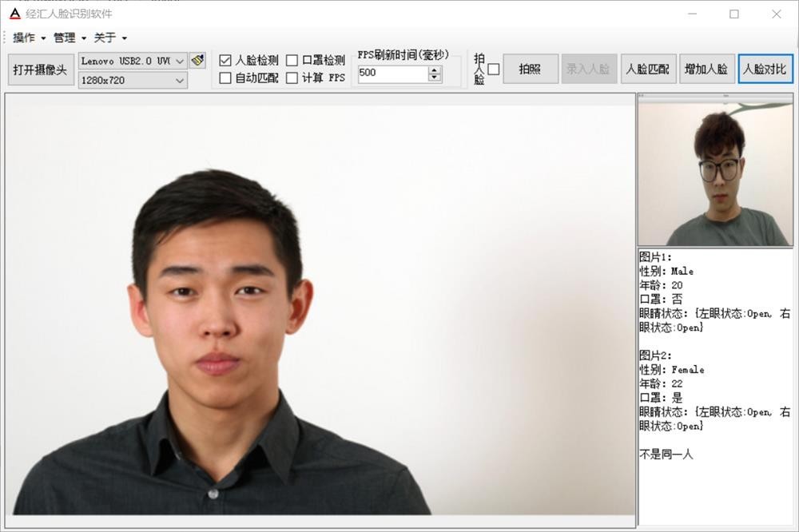
Task: Open the 管理 menu
Action: [x=70, y=38]
